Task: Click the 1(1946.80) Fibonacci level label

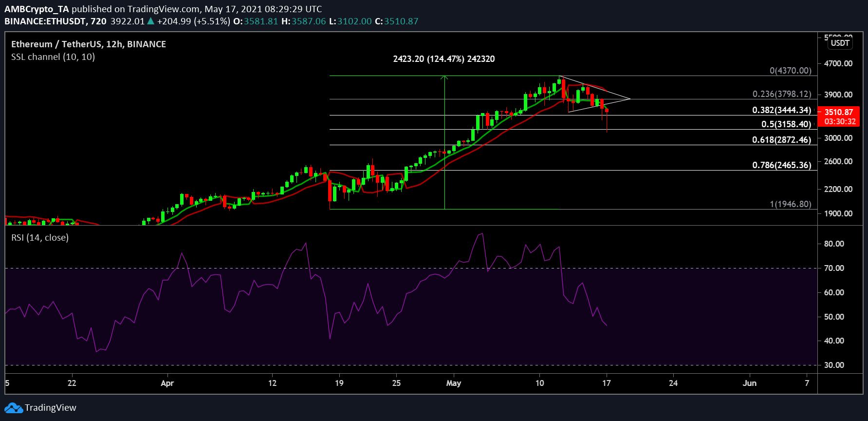Action: click(x=791, y=204)
